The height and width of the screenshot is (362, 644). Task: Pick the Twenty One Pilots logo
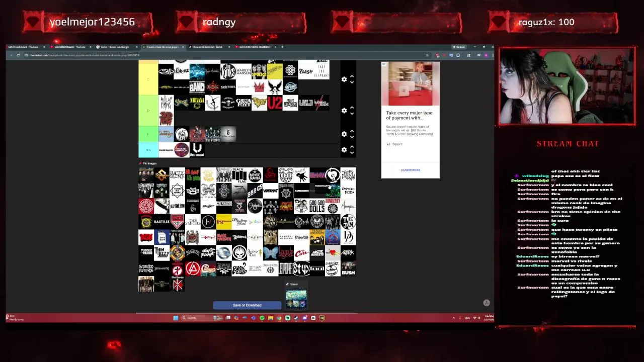pos(208,222)
